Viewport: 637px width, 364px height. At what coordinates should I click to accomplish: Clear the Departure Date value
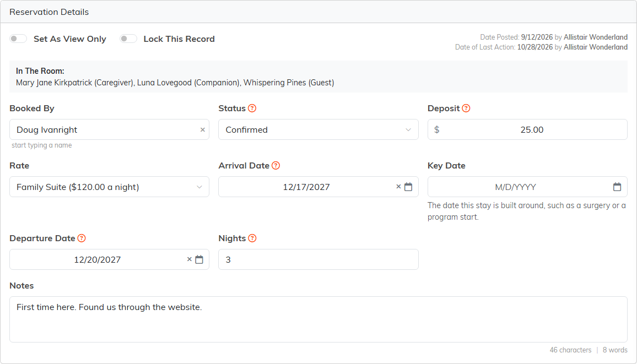(190, 259)
